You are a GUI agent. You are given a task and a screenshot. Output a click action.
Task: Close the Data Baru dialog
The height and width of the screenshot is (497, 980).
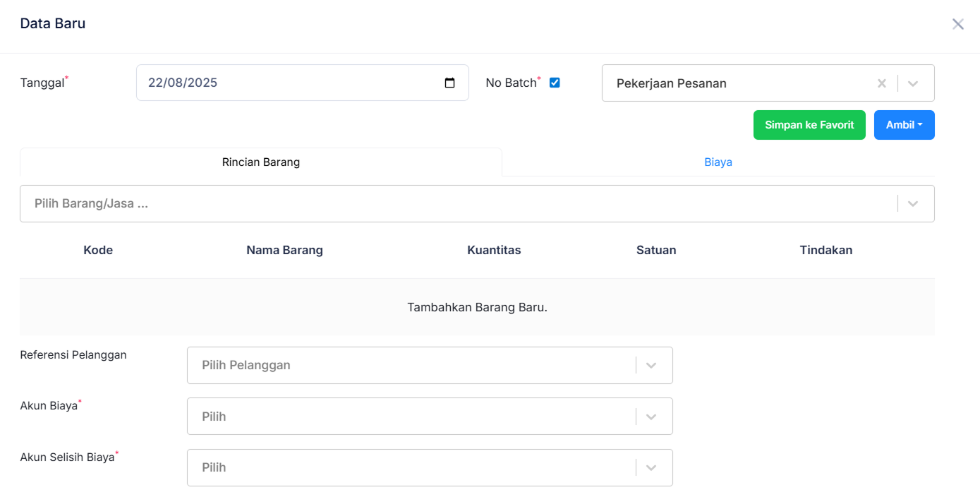point(957,24)
